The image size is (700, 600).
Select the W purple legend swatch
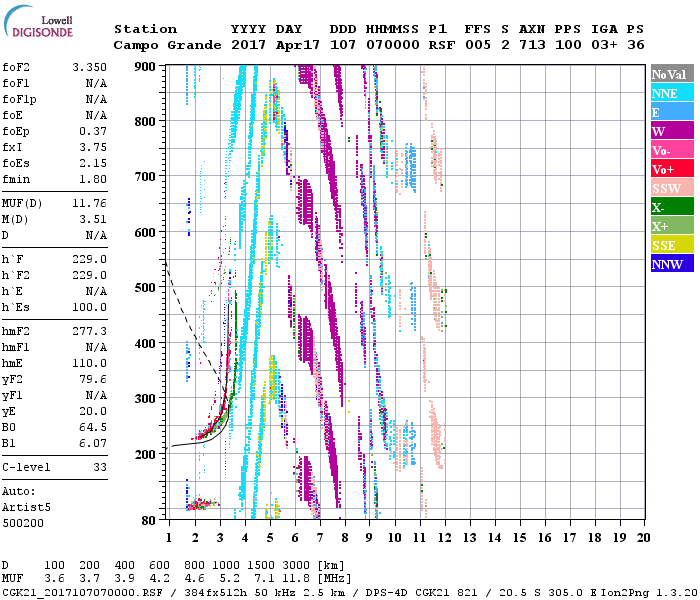tap(672, 131)
